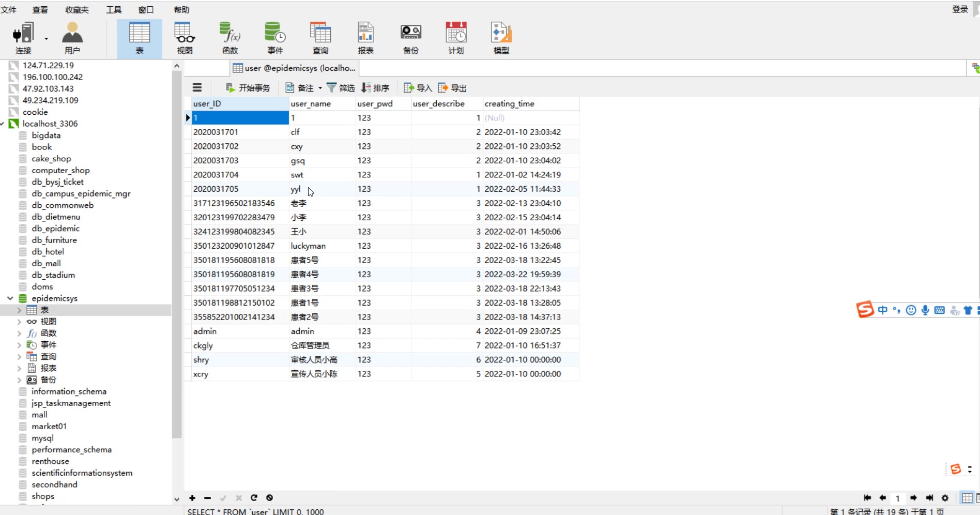
Task: Open the 备注 dropdown arrow
Action: 320,88
